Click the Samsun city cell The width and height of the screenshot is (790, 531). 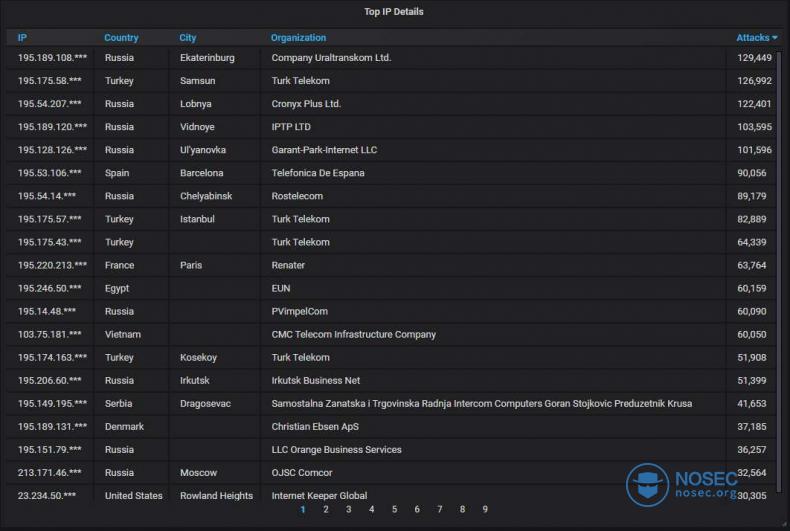198,81
